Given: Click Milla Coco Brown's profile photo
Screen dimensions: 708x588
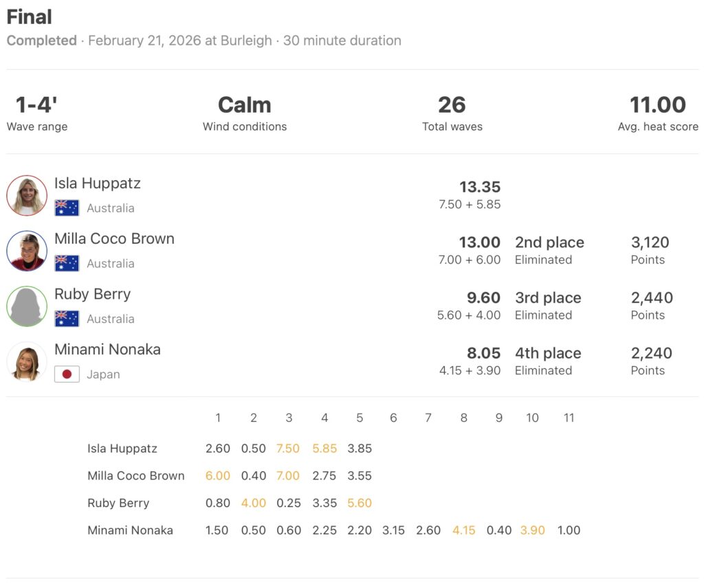Looking at the screenshot, I should pos(27,251).
